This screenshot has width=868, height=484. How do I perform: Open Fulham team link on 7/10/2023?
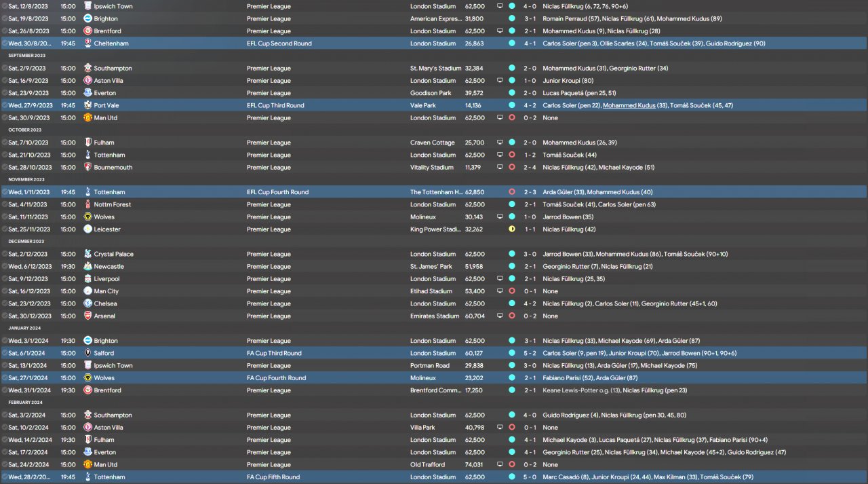(104, 143)
